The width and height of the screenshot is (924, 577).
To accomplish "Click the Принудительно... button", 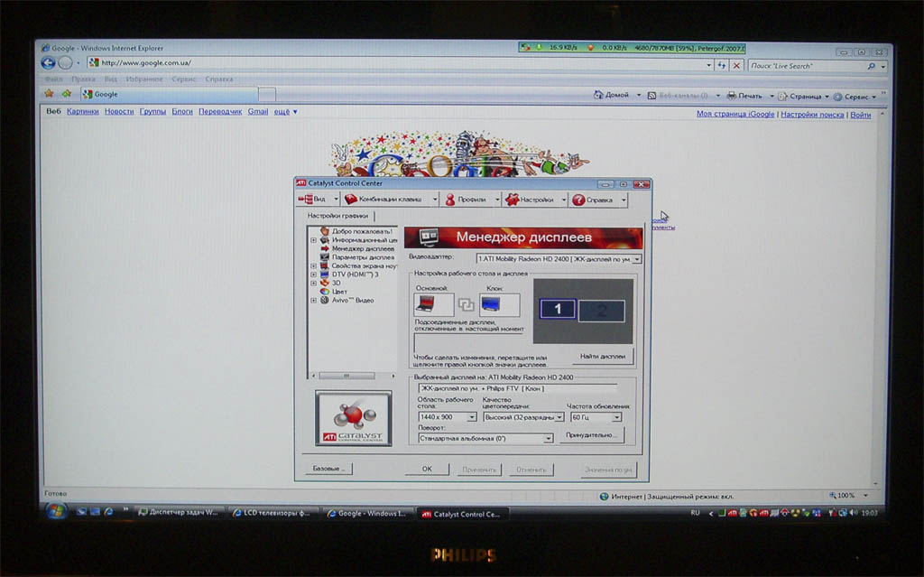I will point(591,435).
